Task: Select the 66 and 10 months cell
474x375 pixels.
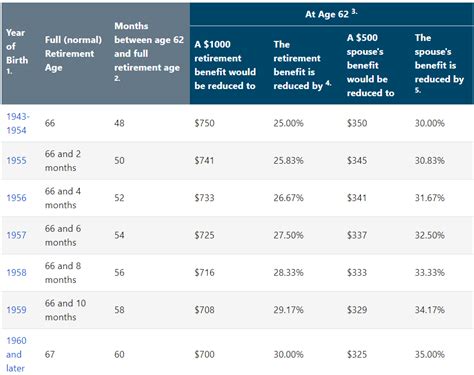Action: point(65,310)
